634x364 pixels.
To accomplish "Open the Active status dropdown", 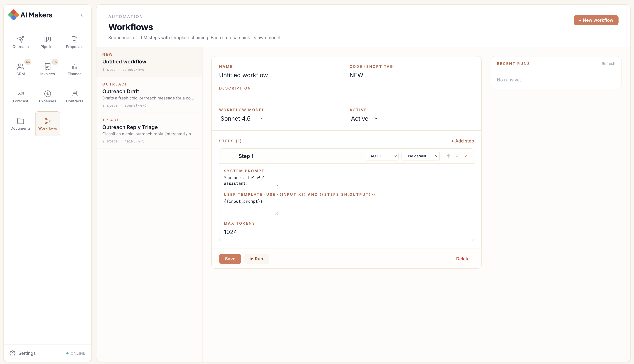I will 364,119.
